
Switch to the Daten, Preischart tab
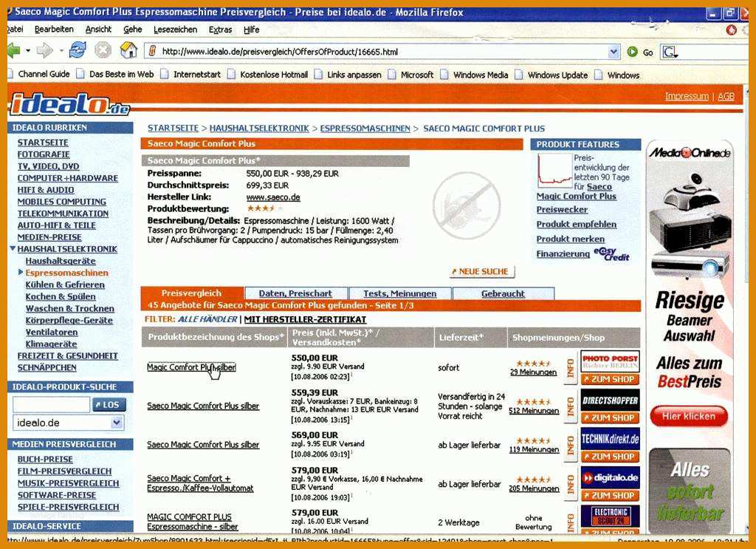[x=295, y=293]
